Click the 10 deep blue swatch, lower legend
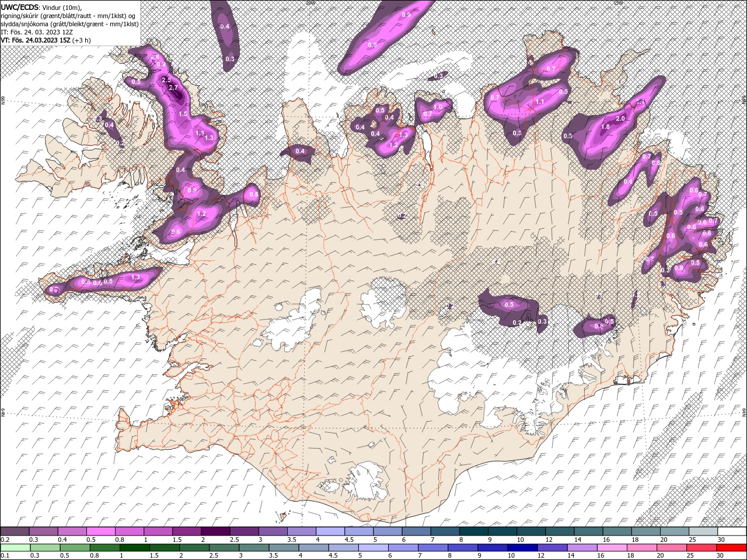The image size is (747, 560). 521,547
